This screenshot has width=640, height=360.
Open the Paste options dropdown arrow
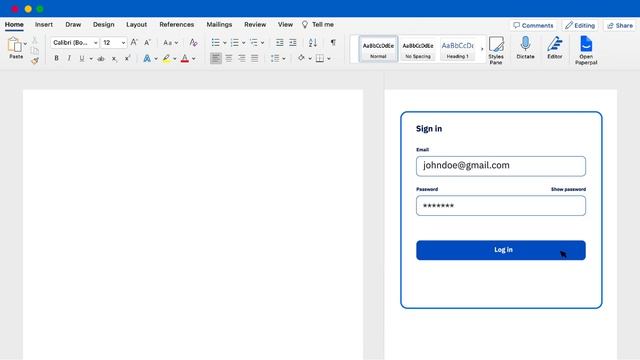(x=25, y=44)
